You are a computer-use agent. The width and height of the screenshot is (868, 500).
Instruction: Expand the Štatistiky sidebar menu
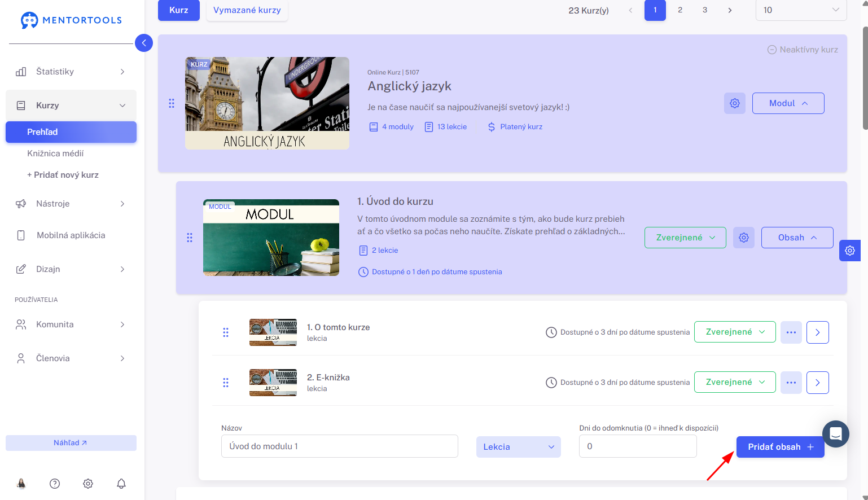pos(71,72)
